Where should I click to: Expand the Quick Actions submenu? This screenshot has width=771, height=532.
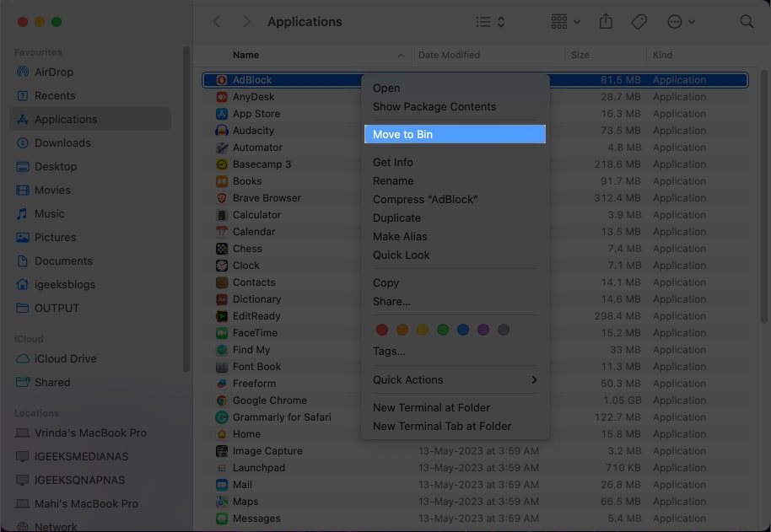[455, 379]
